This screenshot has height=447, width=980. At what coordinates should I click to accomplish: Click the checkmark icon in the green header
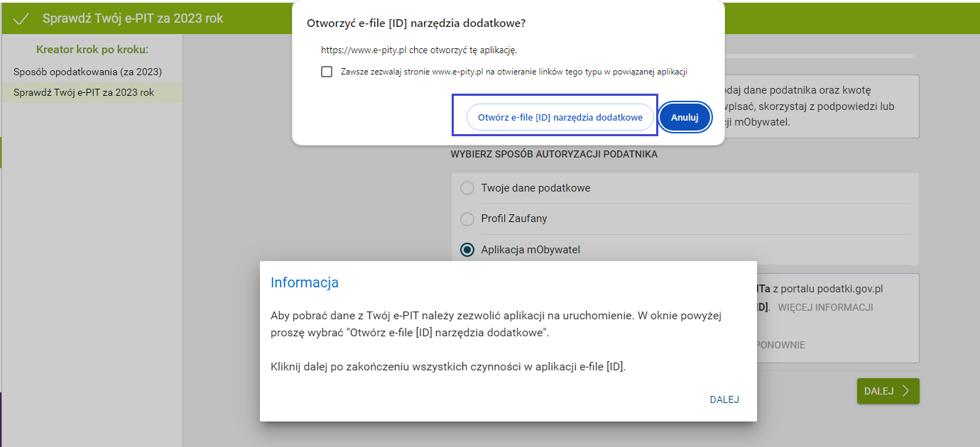click(21, 18)
